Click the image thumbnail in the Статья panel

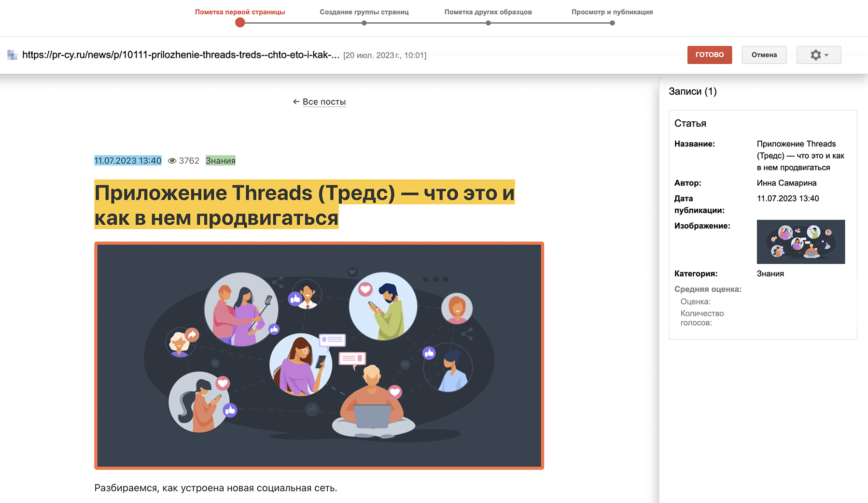(x=800, y=242)
